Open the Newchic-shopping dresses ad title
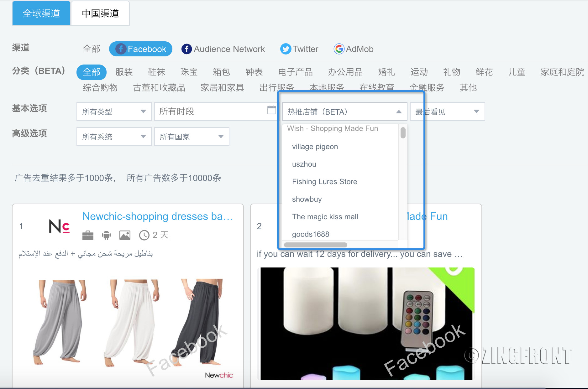Image resolution: width=588 pixels, height=389 pixels. pyautogui.click(x=158, y=216)
